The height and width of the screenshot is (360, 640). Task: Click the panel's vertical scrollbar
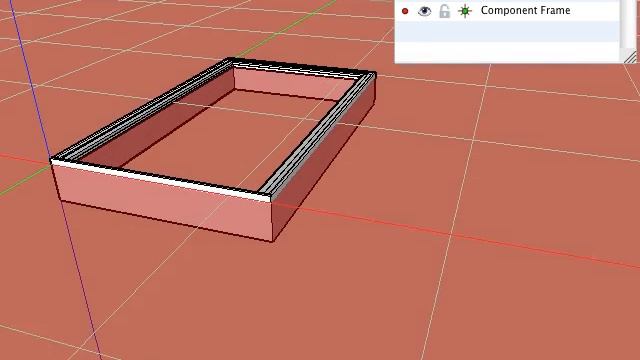coord(628,24)
